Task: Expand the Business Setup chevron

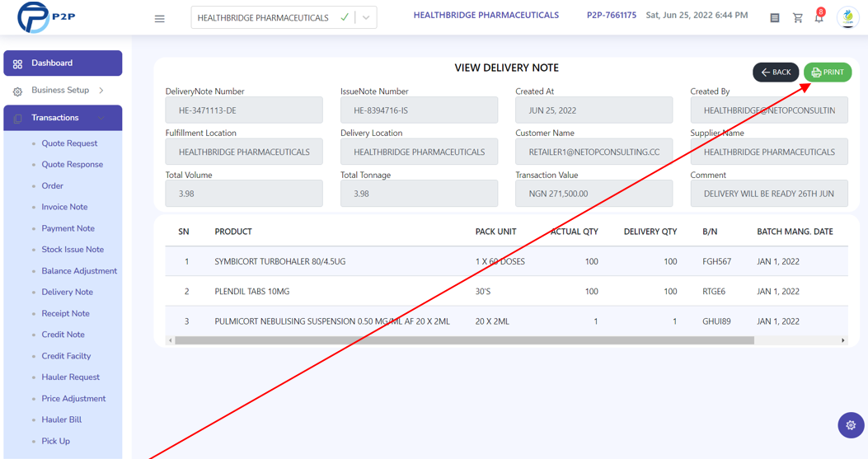Action: point(101,91)
